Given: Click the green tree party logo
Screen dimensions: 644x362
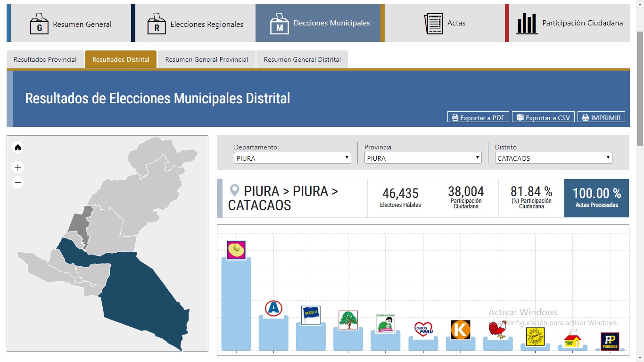Looking at the screenshot, I should [x=348, y=320].
